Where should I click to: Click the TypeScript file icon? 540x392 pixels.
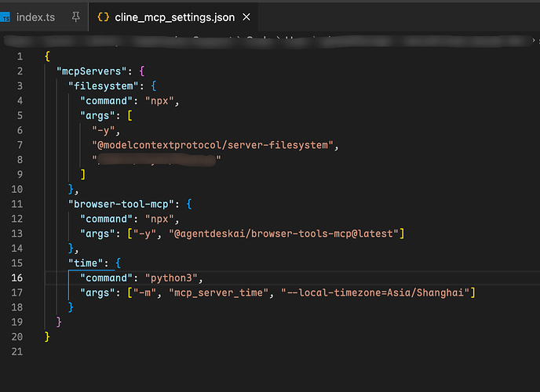tap(5, 17)
